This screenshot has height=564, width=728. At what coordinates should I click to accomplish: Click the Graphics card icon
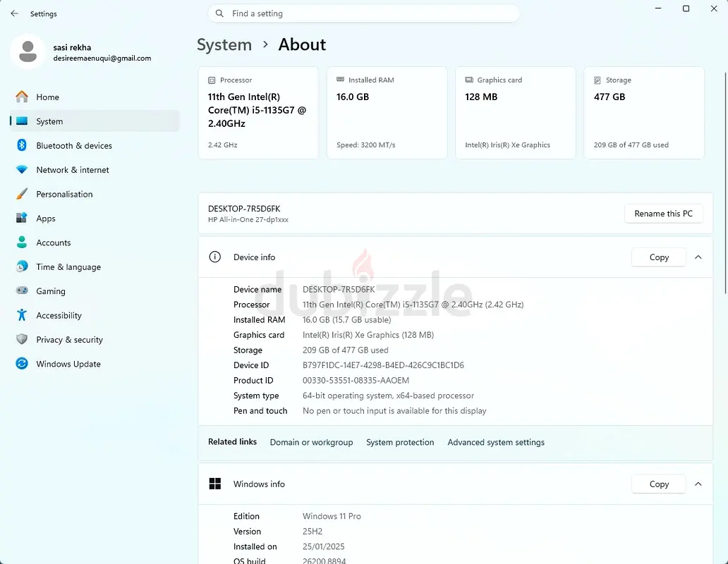point(469,80)
